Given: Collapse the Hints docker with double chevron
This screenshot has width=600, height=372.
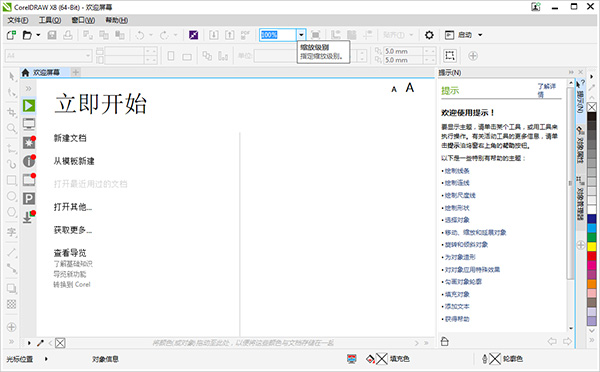Looking at the screenshot, I should tap(571, 72).
